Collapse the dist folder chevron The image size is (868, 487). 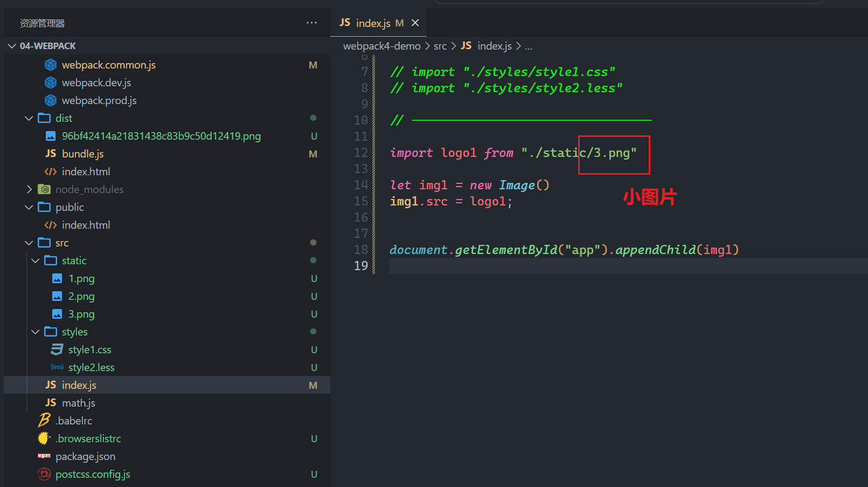tap(29, 118)
